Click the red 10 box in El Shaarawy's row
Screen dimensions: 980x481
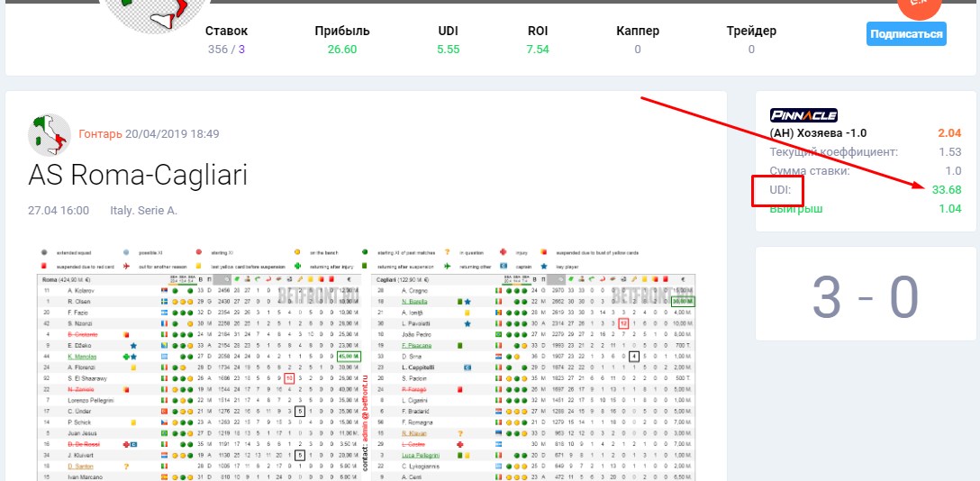coord(288,378)
